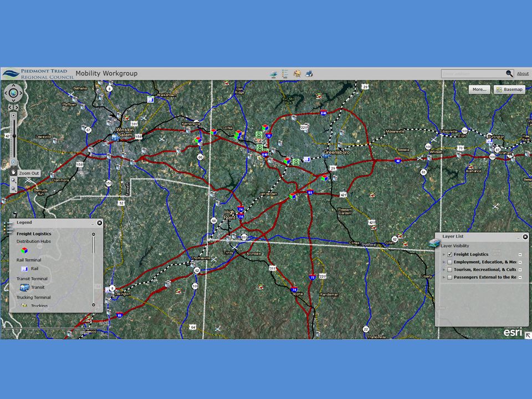Click the High Point city label on map
Screen dimensions: 532x399
coord(229,214)
